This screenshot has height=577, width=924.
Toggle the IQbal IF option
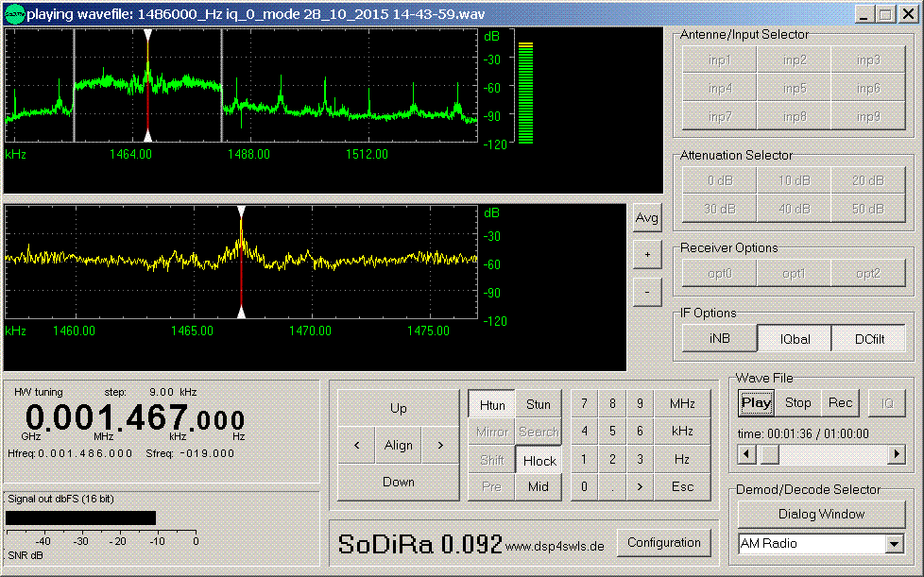pos(795,338)
